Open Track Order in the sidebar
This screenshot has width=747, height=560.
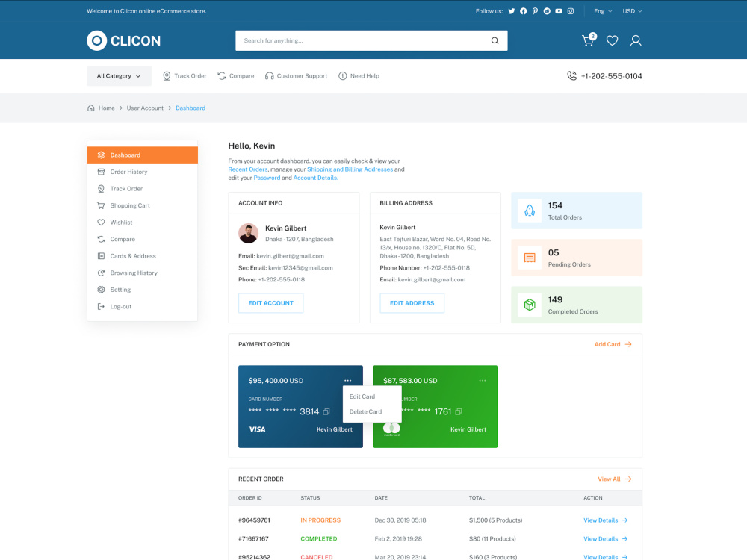(x=142, y=189)
